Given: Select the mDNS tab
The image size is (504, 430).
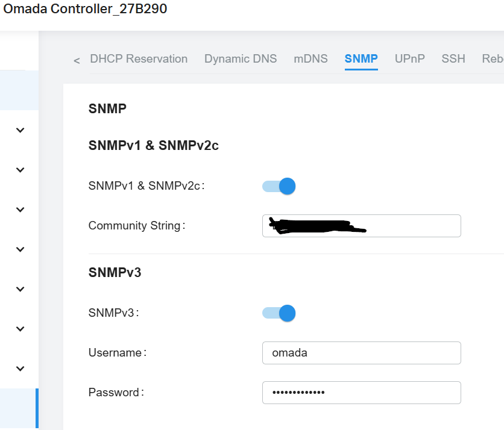Looking at the screenshot, I should pos(310,58).
